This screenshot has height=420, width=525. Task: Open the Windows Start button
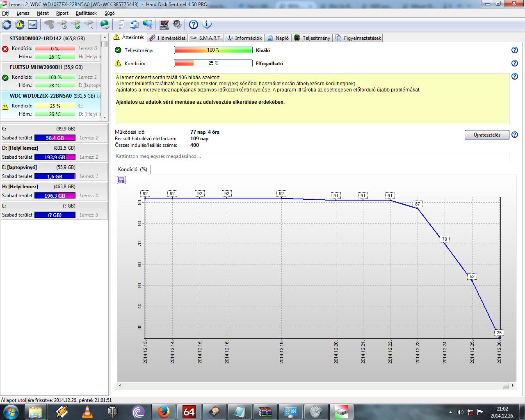coord(11,411)
